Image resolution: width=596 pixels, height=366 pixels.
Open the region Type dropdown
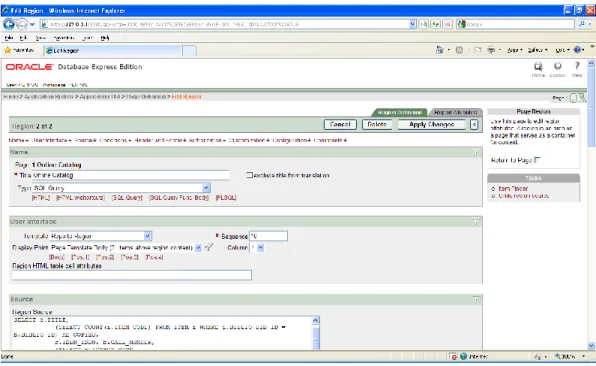click(206, 188)
